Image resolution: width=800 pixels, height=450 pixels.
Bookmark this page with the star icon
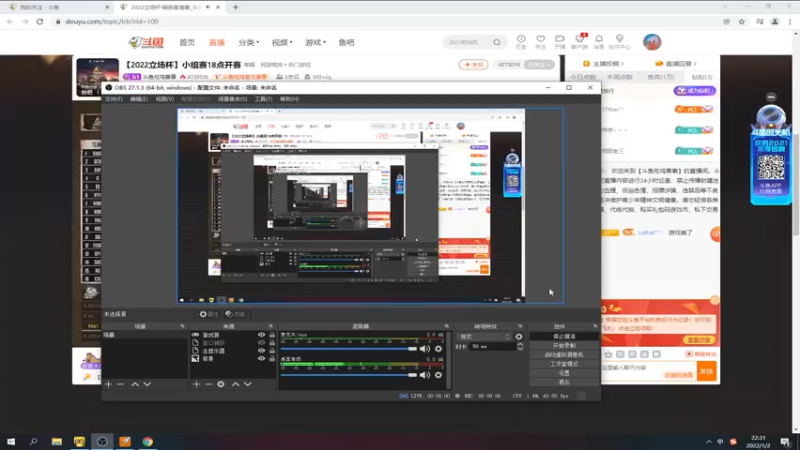pos(742,21)
